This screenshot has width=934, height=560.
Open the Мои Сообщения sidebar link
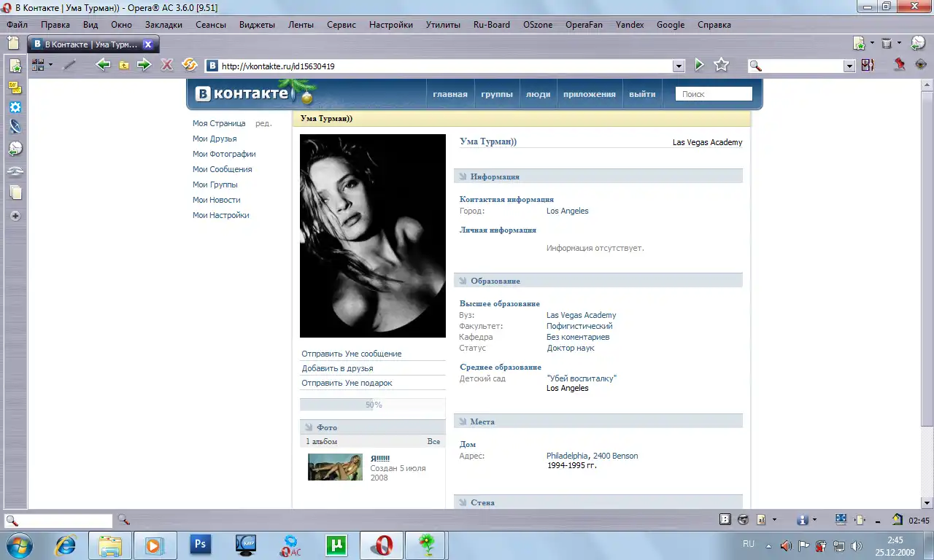pos(222,169)
